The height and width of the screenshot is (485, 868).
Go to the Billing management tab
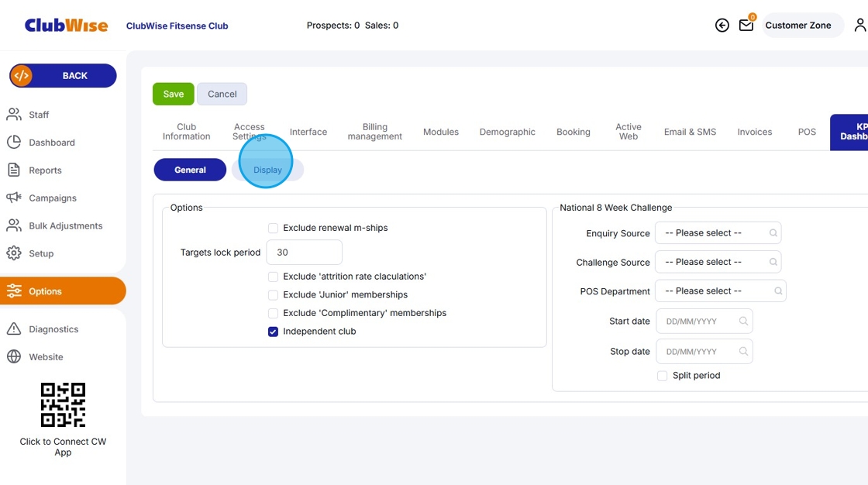375,132
